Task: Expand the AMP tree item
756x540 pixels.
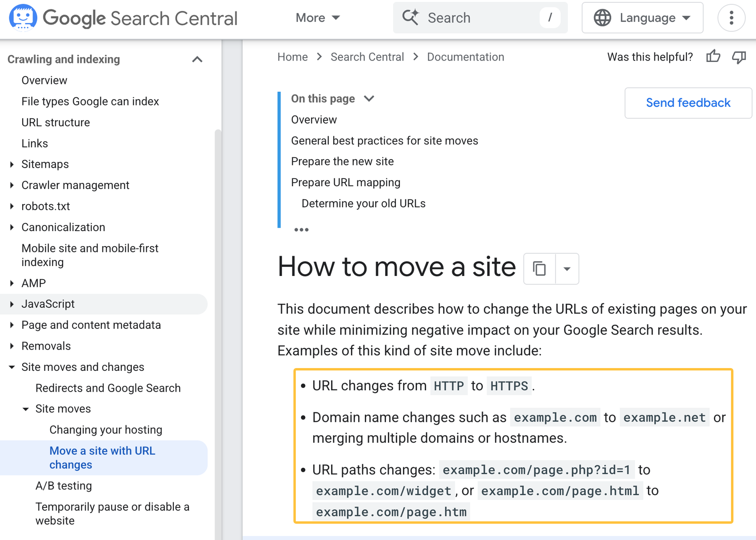Action: (12, 283)
